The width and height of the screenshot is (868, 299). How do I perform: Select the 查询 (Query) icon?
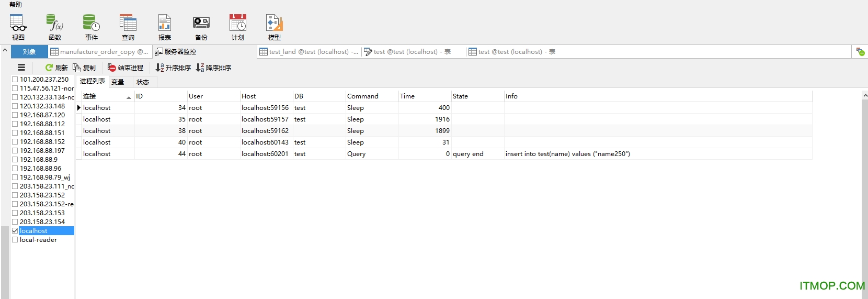[x=128, y=27]
